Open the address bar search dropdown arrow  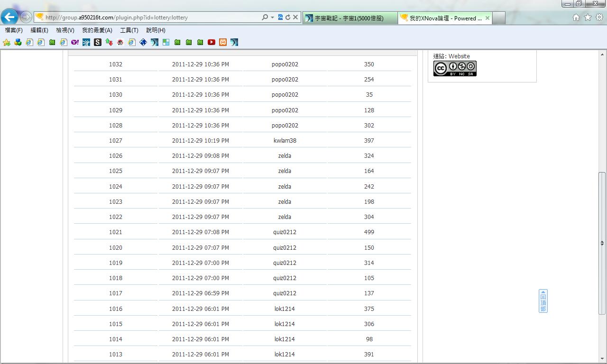tap(272, 18)
